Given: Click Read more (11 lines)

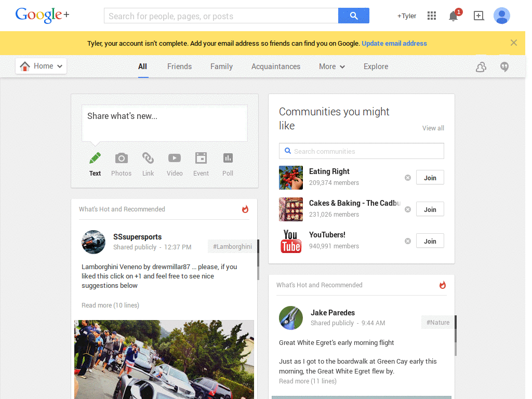Looking at the screenshot, I should 308,381.
